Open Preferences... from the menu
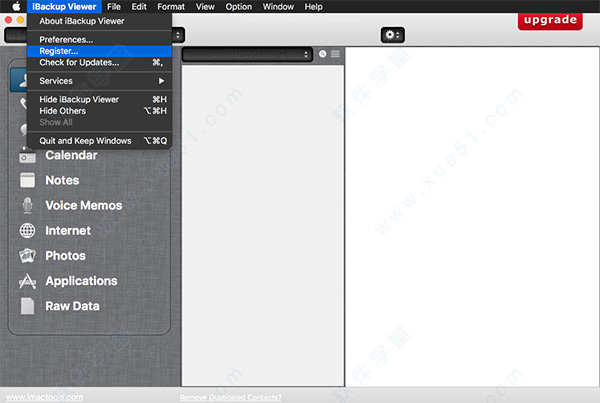 pos(99,39)
